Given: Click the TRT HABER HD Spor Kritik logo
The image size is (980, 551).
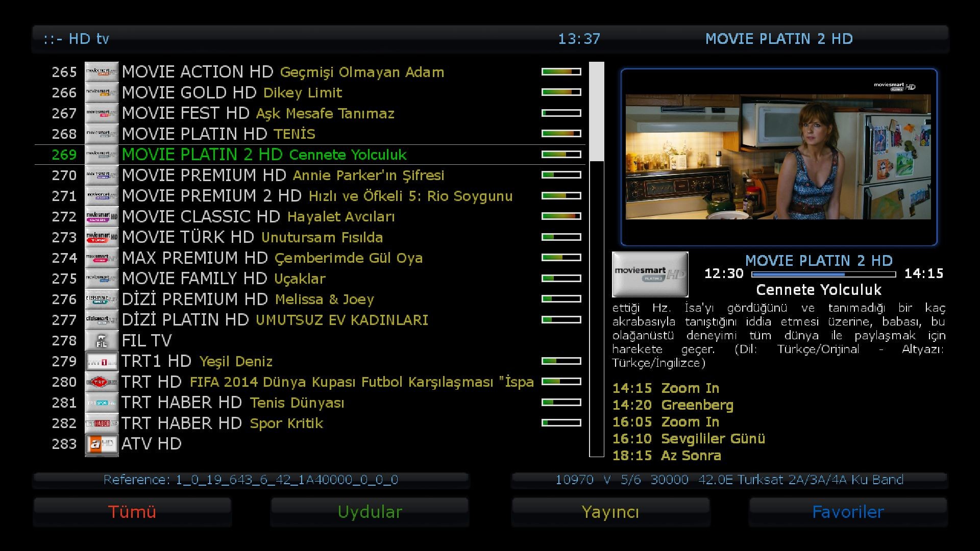Looking at the screenshot, I should (x=102, y=423).
